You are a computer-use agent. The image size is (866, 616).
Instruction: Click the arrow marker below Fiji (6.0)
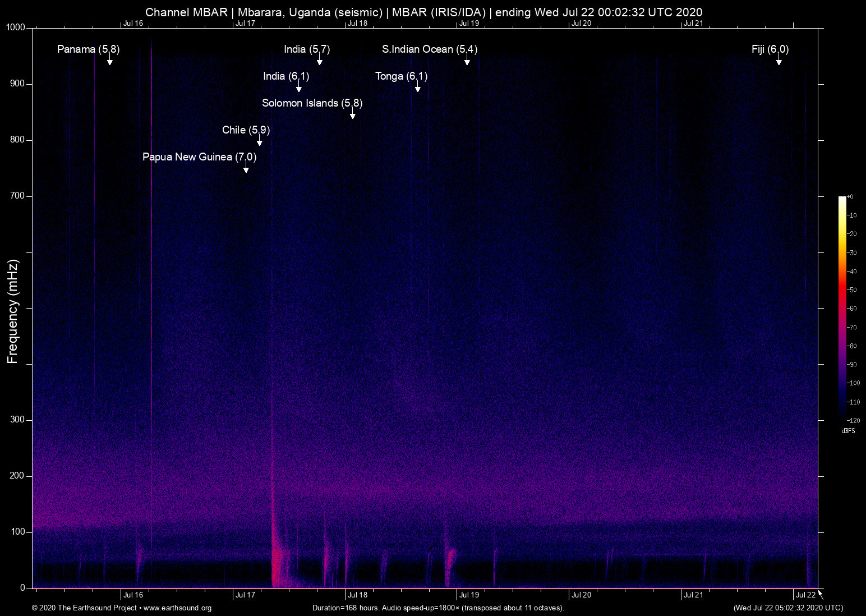coord(779,61)
